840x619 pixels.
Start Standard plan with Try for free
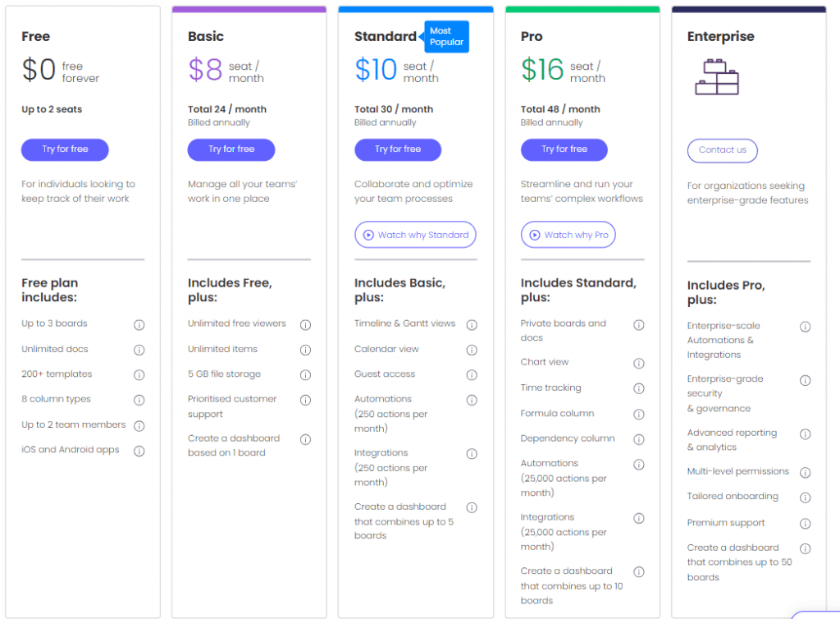[x=398, y=149]
